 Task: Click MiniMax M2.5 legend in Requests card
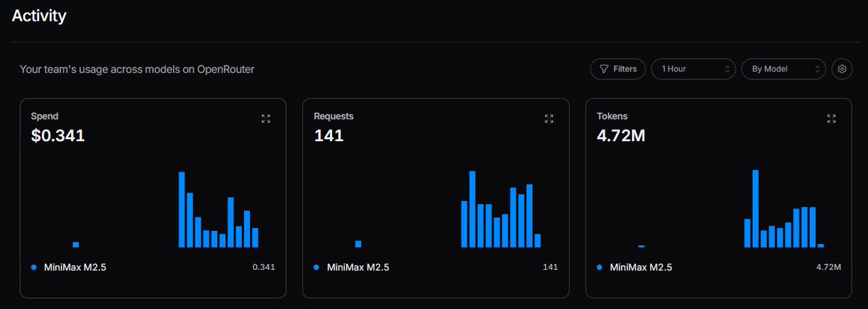(358, 268)
